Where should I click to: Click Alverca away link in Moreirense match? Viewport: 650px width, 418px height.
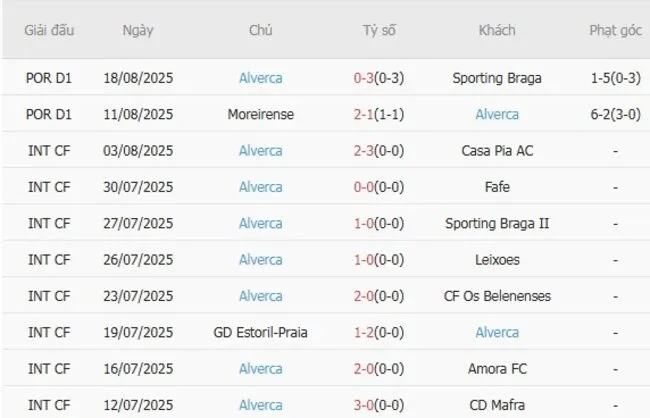pyautogui.click(x=496, y=114)
